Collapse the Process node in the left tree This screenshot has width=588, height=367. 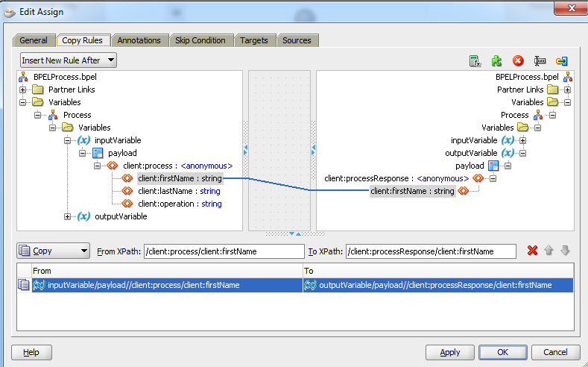pos(37,115)
